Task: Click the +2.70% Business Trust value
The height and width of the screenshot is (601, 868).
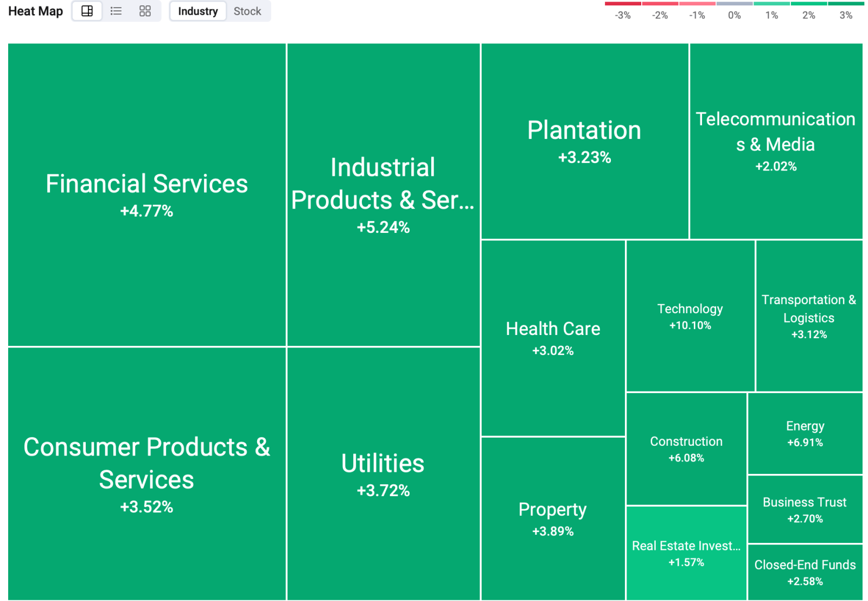Action: [x=805, y=518]
